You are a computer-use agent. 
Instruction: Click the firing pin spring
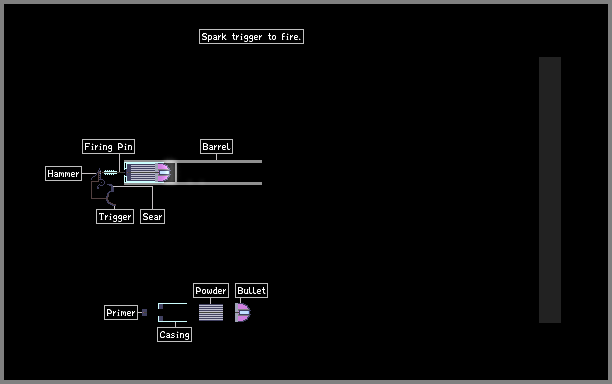(x=110, y=172)
